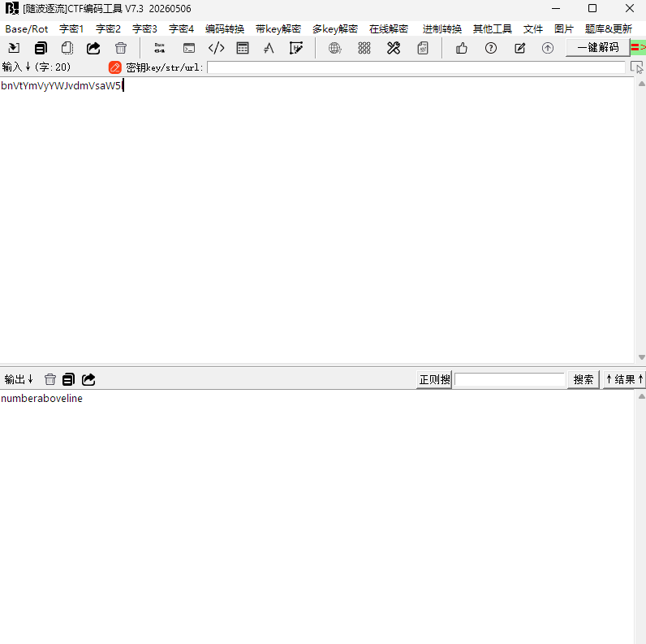The height and width of the screenshot is (644, 646).
Task: Click the share/export arrow icon in top toolbar
Action: coord(93,48)
